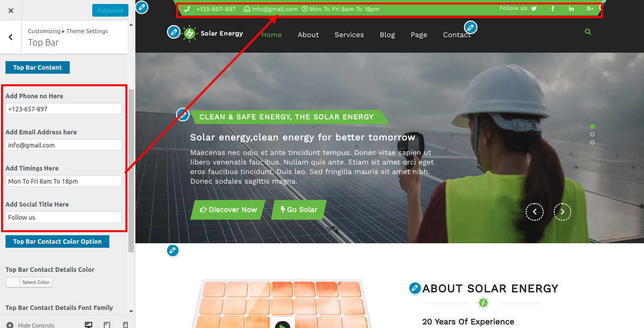The height and width of the screenshot is (328, 644).
Task: Open the Blog menu item
Action: tap(387, 35)
